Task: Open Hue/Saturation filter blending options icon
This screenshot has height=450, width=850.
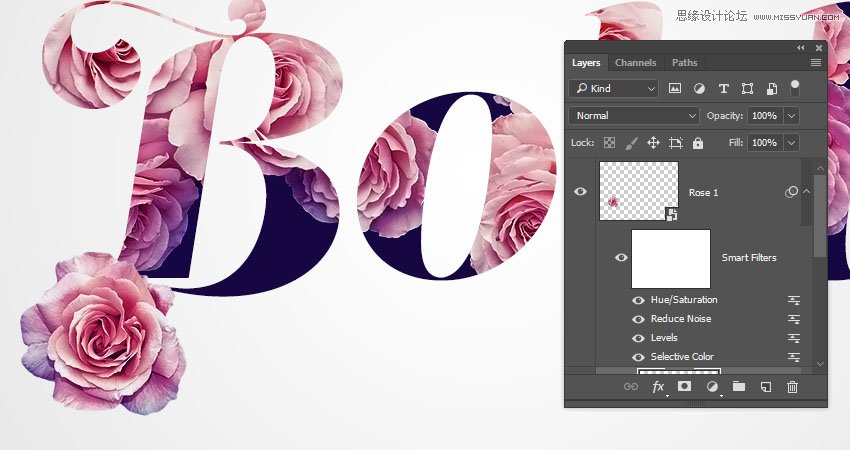Action: pyautogui.click(x=794, y=300)
